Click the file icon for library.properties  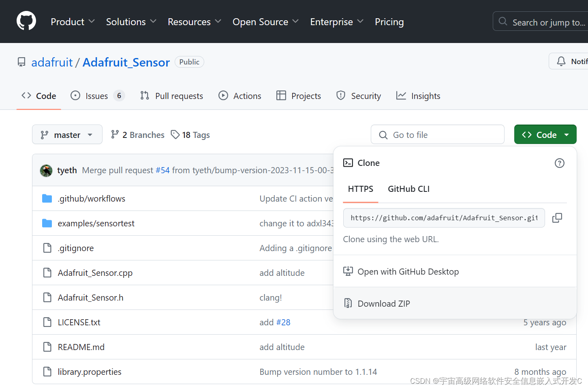coord(47,372)
